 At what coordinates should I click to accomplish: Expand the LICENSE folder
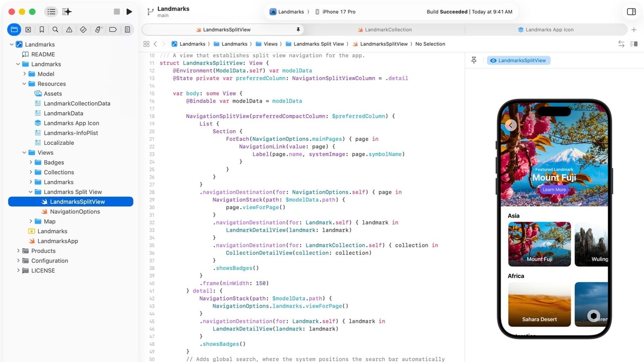coord(18,270)
